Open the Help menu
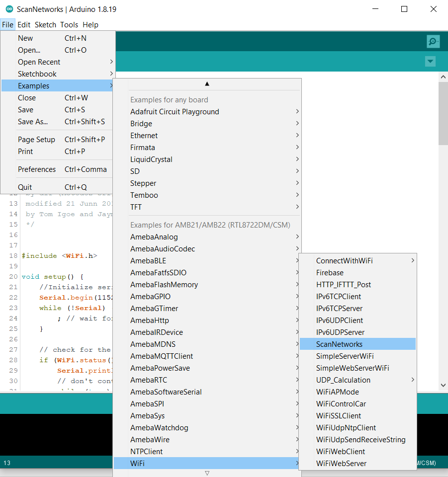Image resolution: width=448 pixels, height=477 pixels. (90, 25)
